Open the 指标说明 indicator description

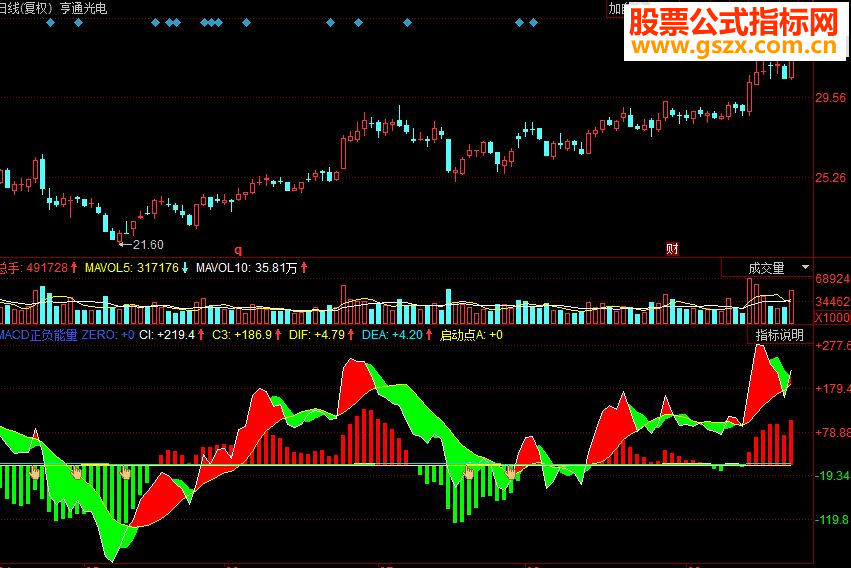(x=779, y=335)
